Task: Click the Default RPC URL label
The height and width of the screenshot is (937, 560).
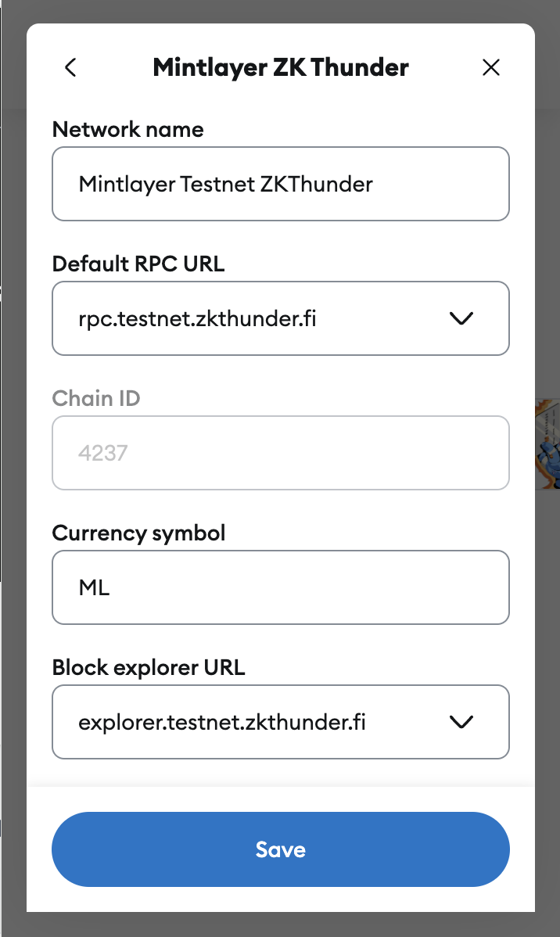Action: pyautogui.click(x=138, y=264)
